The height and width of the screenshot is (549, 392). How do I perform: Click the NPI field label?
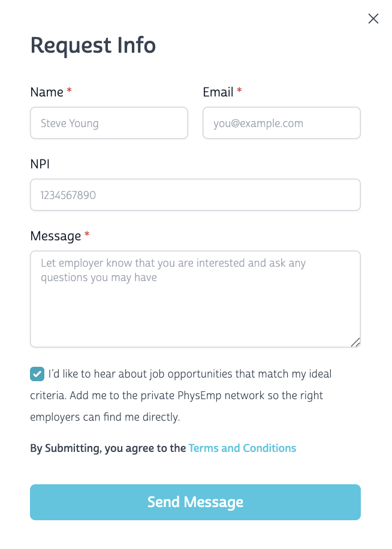click(41, 164)
